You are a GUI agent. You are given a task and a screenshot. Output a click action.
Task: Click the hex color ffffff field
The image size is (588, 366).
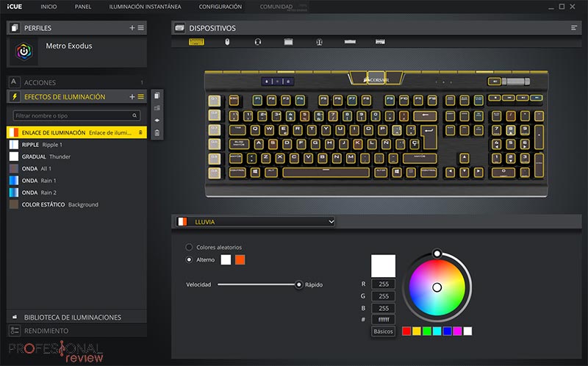(x=383, y=320)
